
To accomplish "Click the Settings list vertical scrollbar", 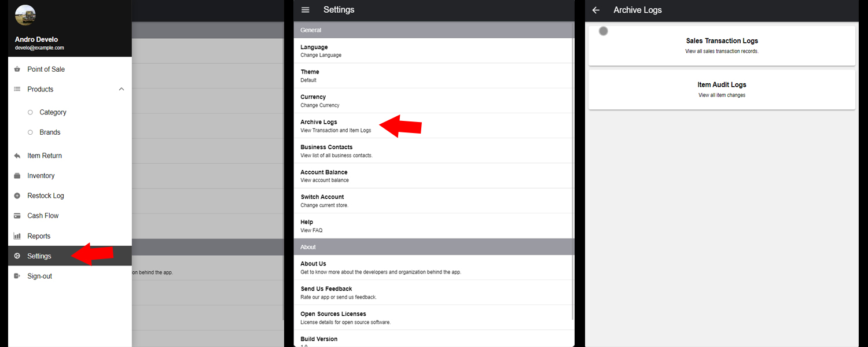I will 573,173.
